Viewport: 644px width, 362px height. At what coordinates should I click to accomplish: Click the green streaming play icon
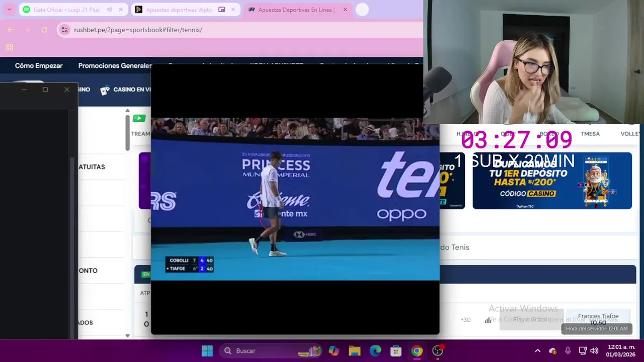(139, 118)
